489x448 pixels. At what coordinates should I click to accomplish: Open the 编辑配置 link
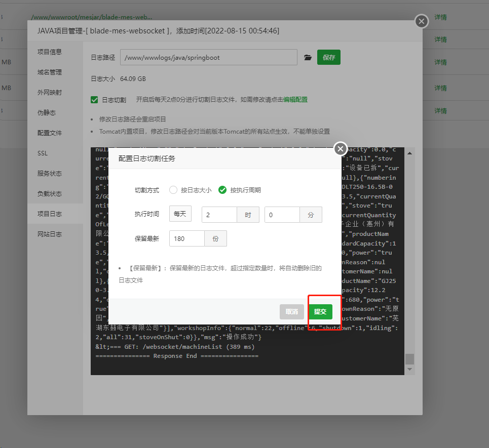pos(295,100)
